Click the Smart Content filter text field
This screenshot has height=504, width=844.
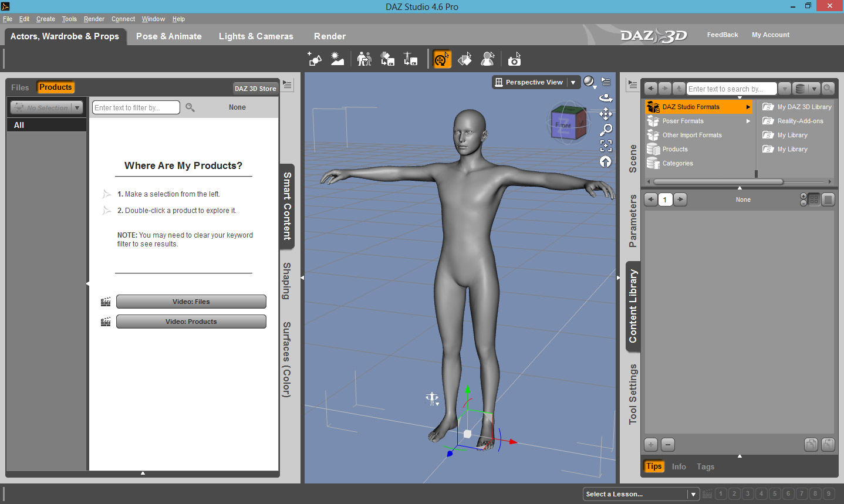[136, 108]
